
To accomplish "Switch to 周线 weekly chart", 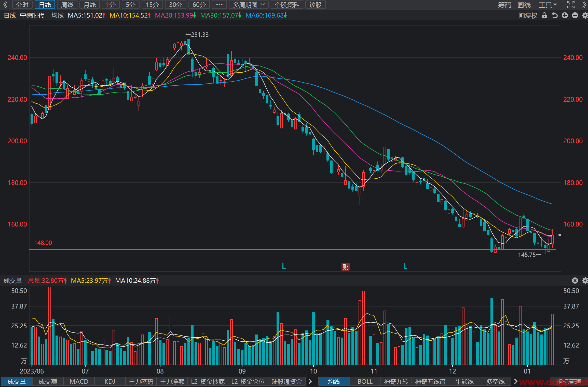I will [67, 5].
